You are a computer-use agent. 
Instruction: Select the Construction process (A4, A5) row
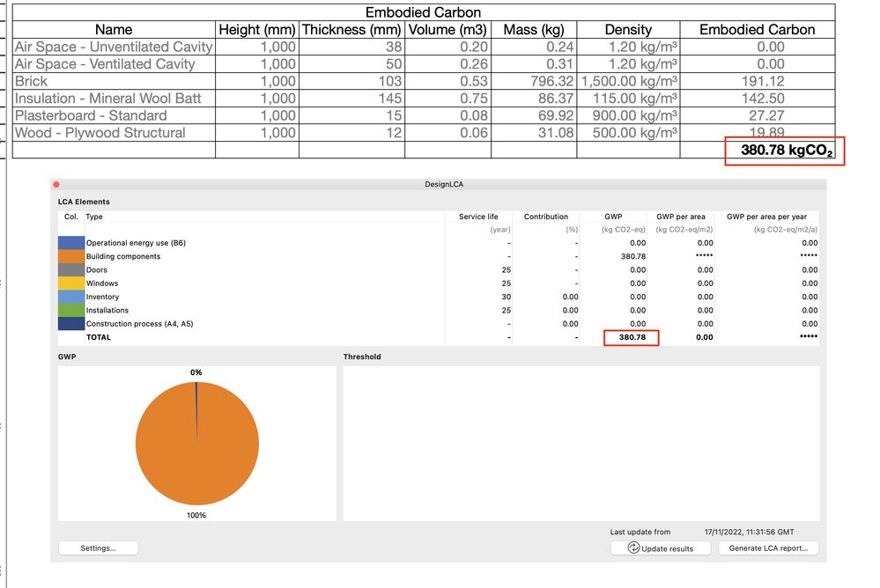[x=438, y=324]
